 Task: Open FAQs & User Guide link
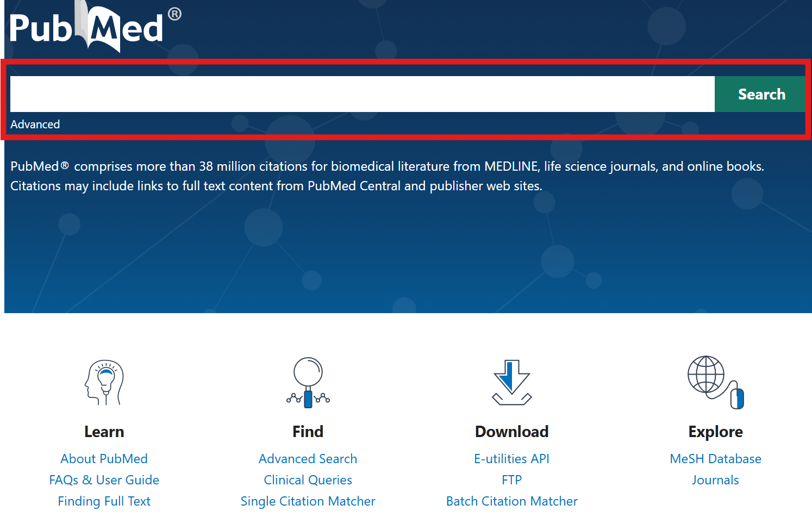(104, 480)
